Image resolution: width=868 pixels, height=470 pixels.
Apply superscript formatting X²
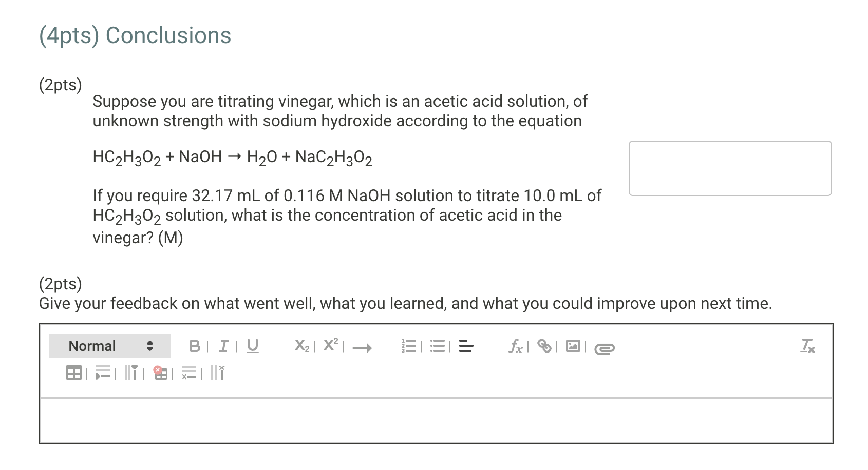[x=330, y=345]
